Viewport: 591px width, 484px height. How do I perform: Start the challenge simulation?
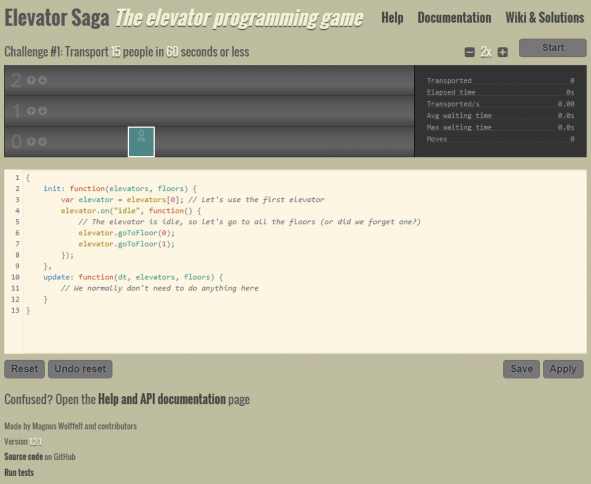[553, 47]
